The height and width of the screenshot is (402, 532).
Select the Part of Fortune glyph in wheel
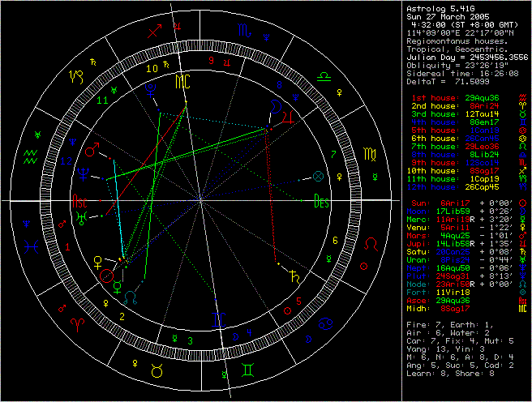(318, 174)
